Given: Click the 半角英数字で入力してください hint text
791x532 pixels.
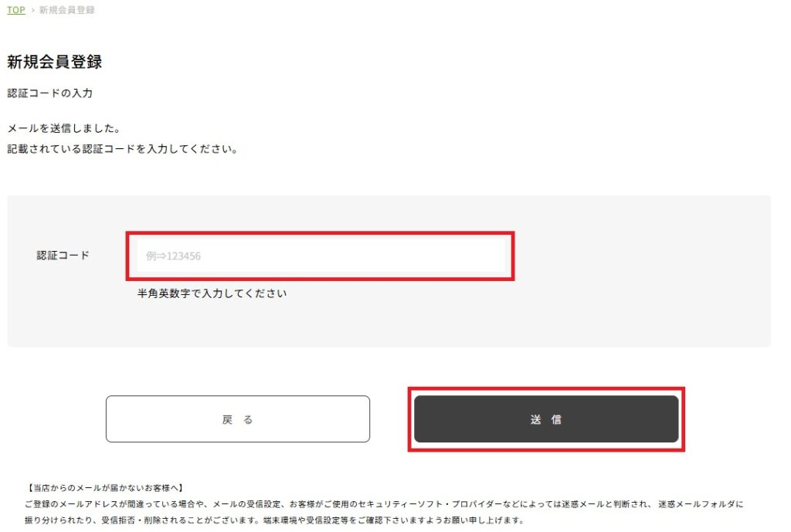Looking at the screenshot, I should click(212, 293).
